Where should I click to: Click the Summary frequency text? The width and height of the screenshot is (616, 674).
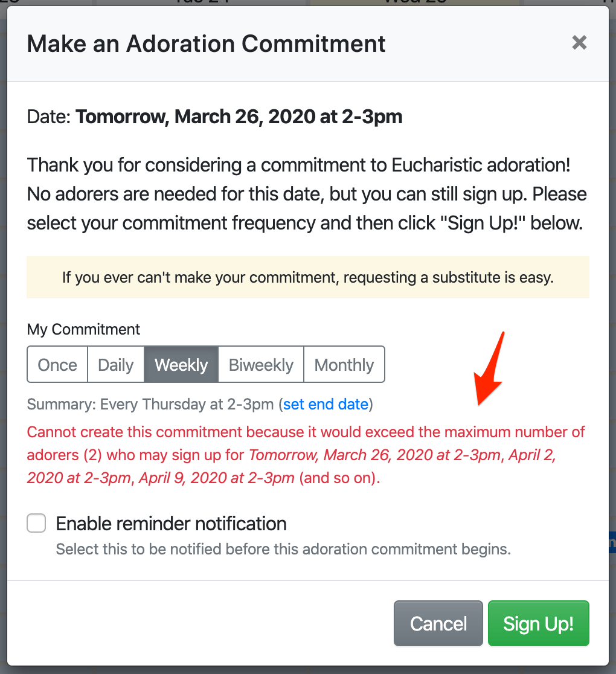[x=151, y=404]
